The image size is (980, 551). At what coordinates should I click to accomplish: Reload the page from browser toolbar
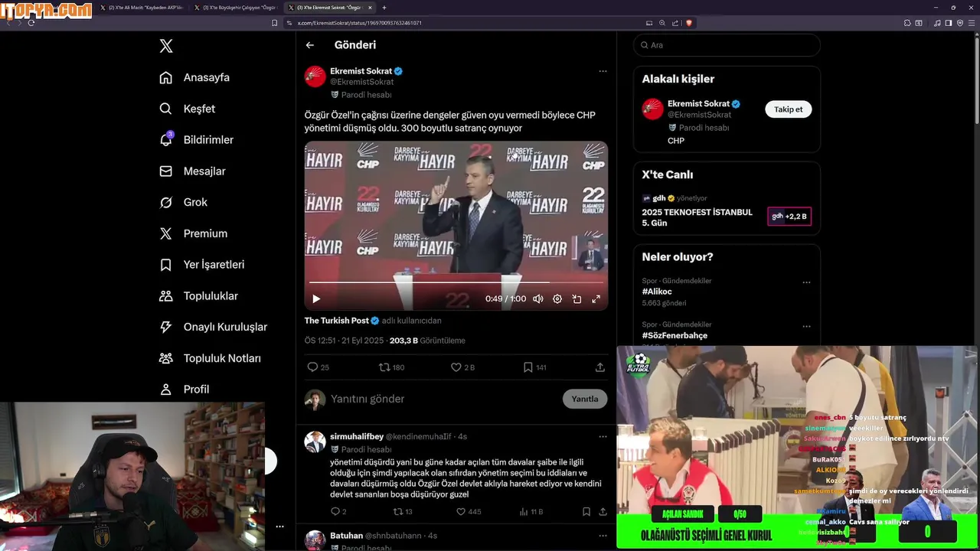(31, 23)
